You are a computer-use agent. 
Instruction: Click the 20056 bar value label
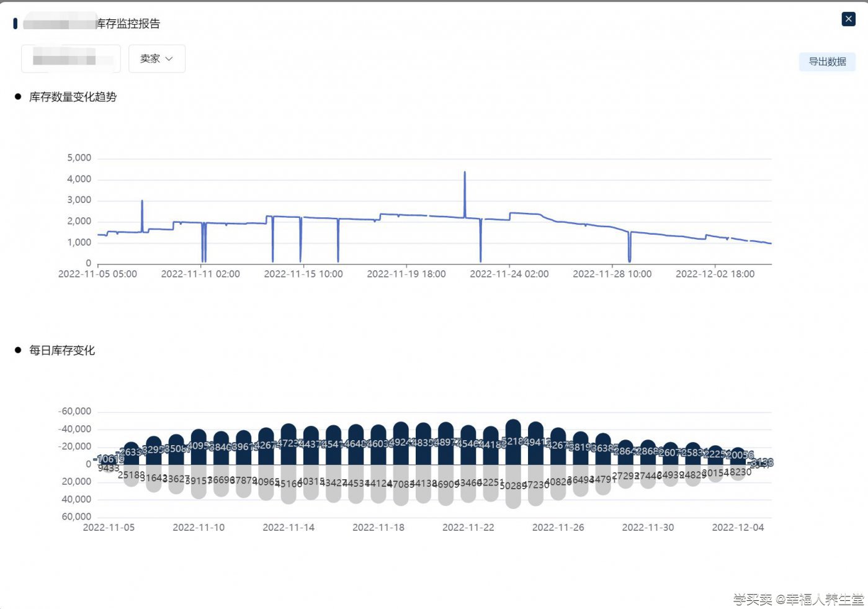740,455
